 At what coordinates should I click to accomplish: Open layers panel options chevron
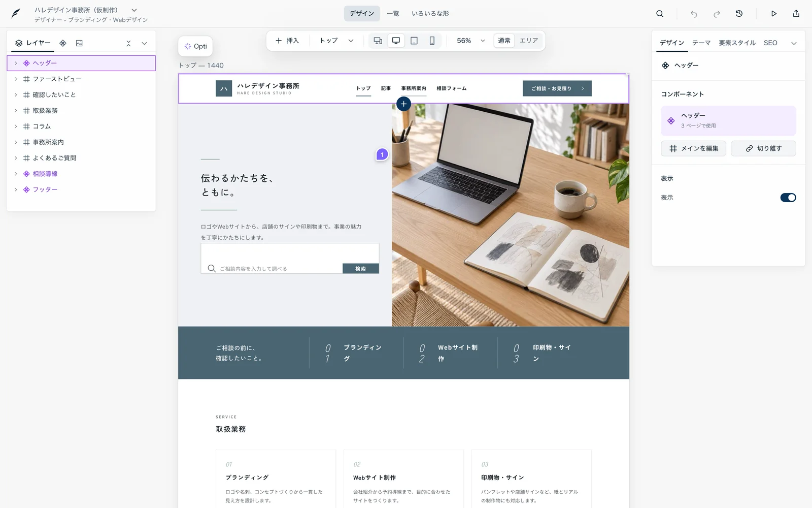[144, 43]
